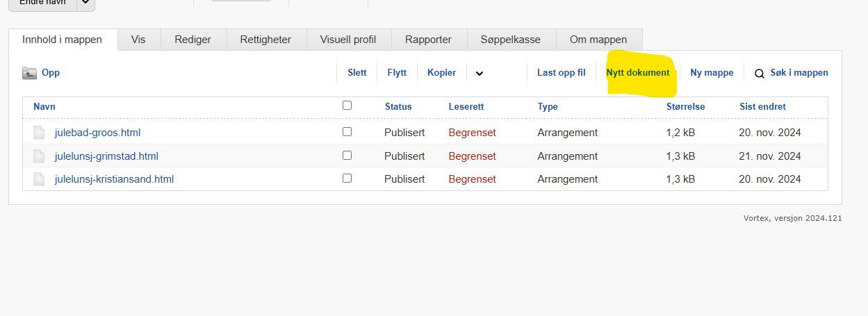
Task: Click Ny mappe to create a folder
Action: (712, 73)
